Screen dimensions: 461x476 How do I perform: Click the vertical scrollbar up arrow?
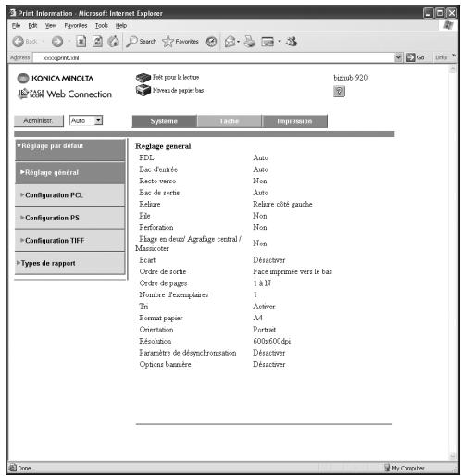tap(453, 69)
